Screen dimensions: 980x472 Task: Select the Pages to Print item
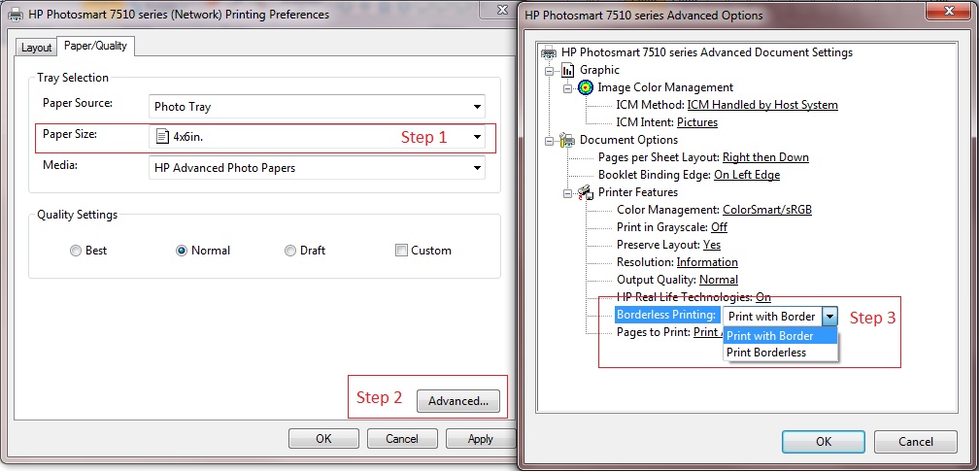[654, 332]
